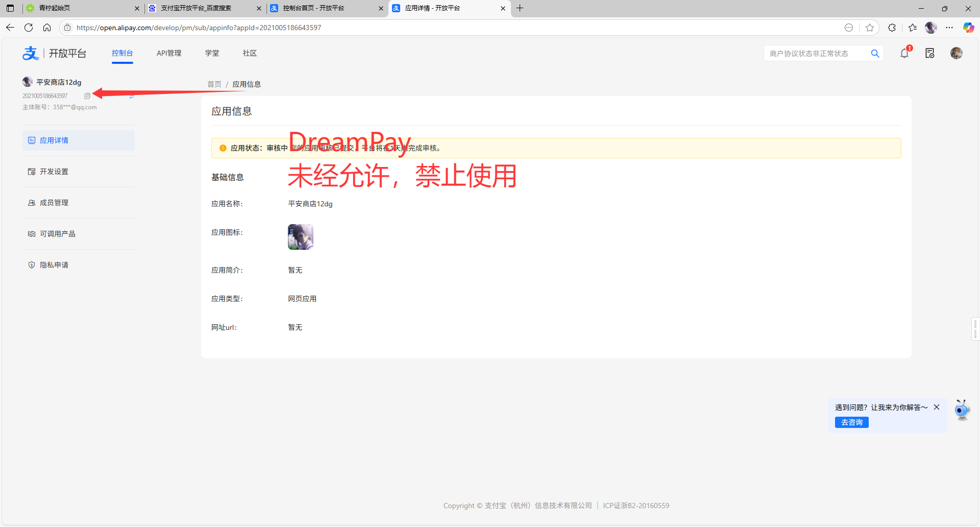The image size is (980, 527).
Task: Open 成员管理 in the left sidebar
Action: (54, 203)
